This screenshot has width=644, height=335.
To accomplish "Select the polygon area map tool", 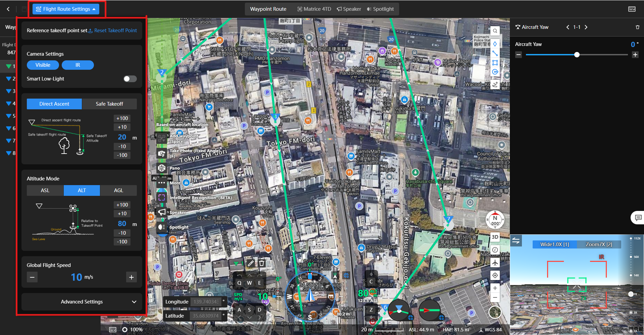I will [x=495, y=63].
